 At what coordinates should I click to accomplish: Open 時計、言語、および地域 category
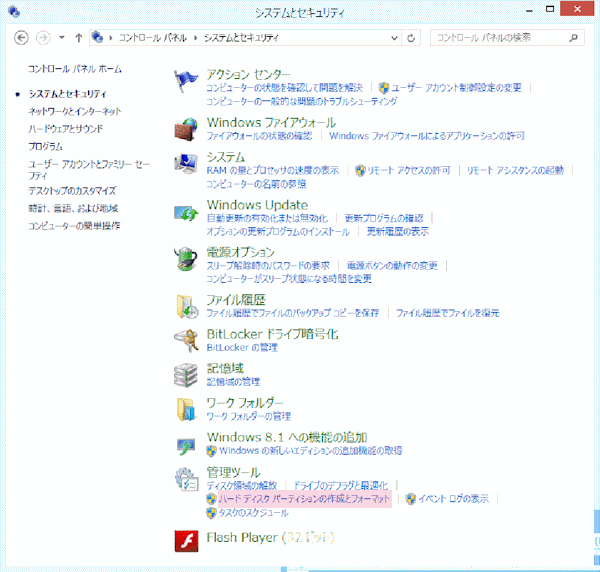click(x=73, y=208)
